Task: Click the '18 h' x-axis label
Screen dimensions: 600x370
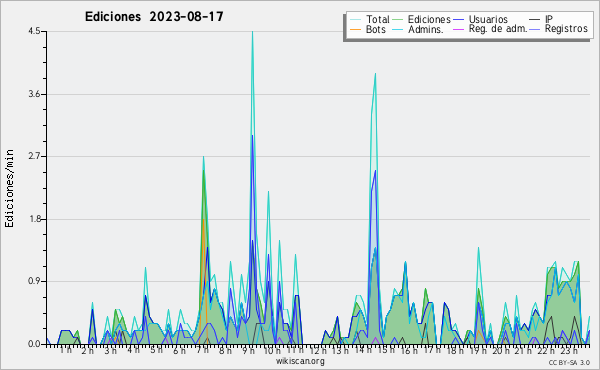Action: [x=455, y=351]
